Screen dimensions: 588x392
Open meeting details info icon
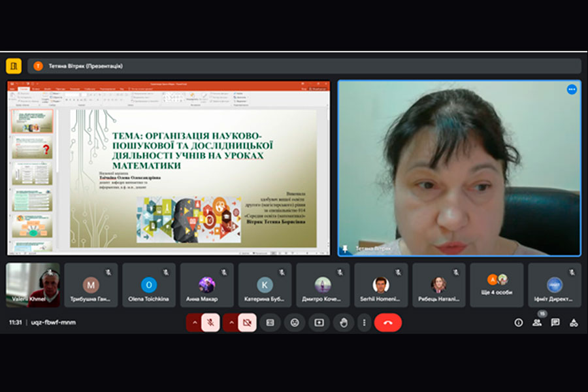(519, 322)
